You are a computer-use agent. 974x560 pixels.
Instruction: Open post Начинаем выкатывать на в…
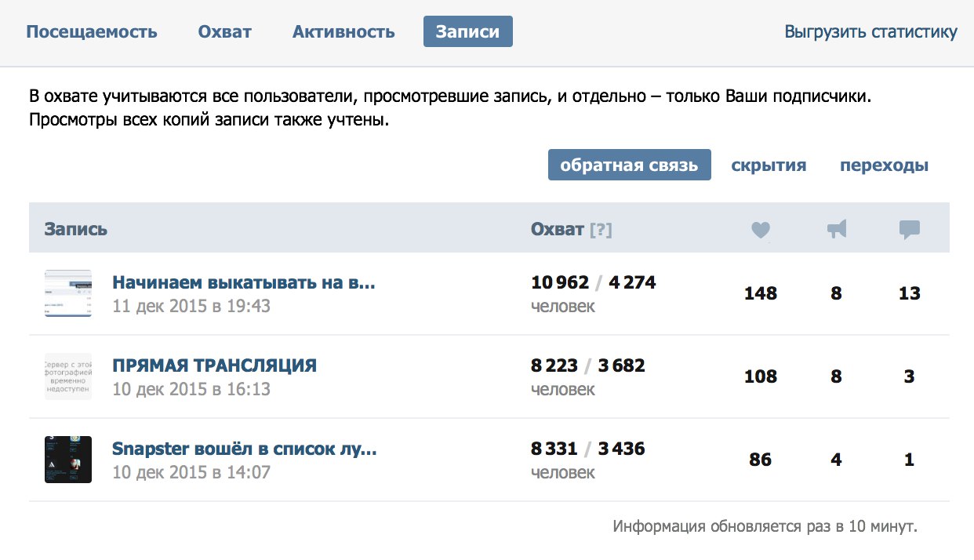[x=244, y=282]
